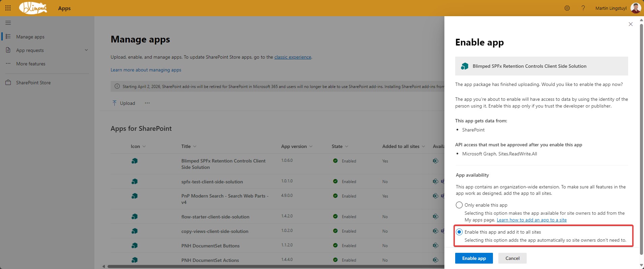
Task: Click icon of PNH DocumentSet Buttons row
Action: [x=135, y=246]
